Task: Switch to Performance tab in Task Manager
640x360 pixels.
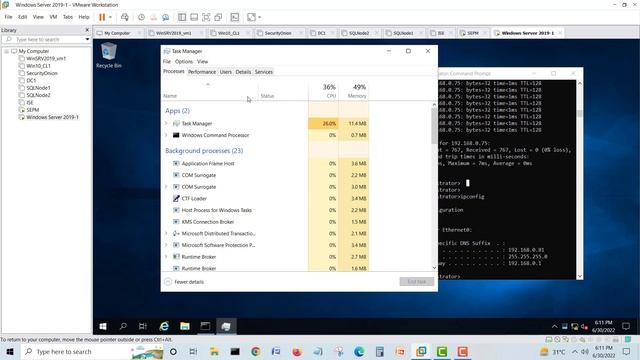Action: tap(202, 72)
